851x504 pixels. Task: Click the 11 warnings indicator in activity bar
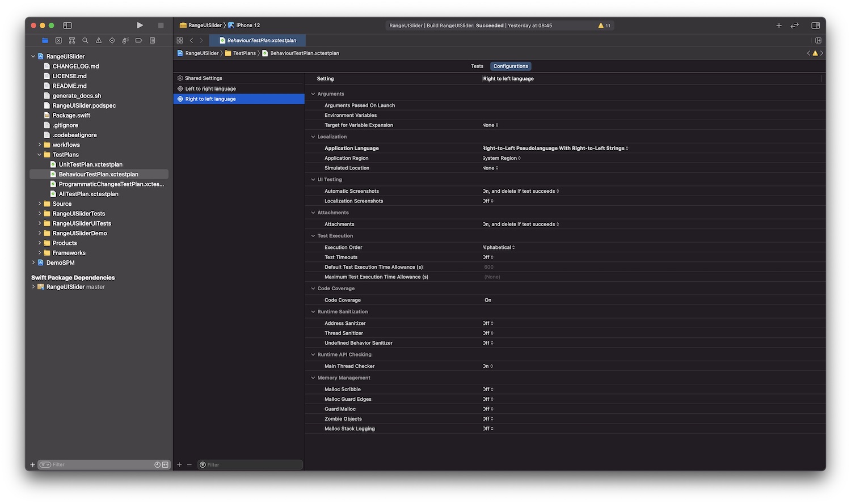[x=605, y=26]
